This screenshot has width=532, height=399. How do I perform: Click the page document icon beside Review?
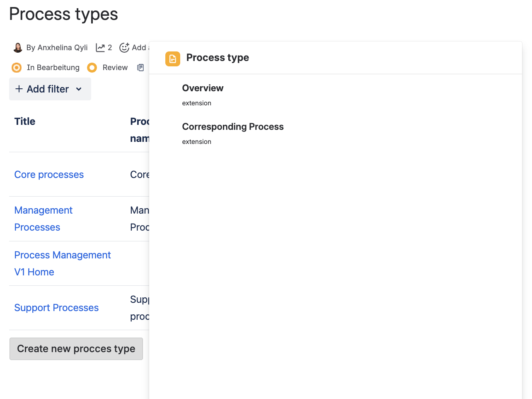pos(140,68)
